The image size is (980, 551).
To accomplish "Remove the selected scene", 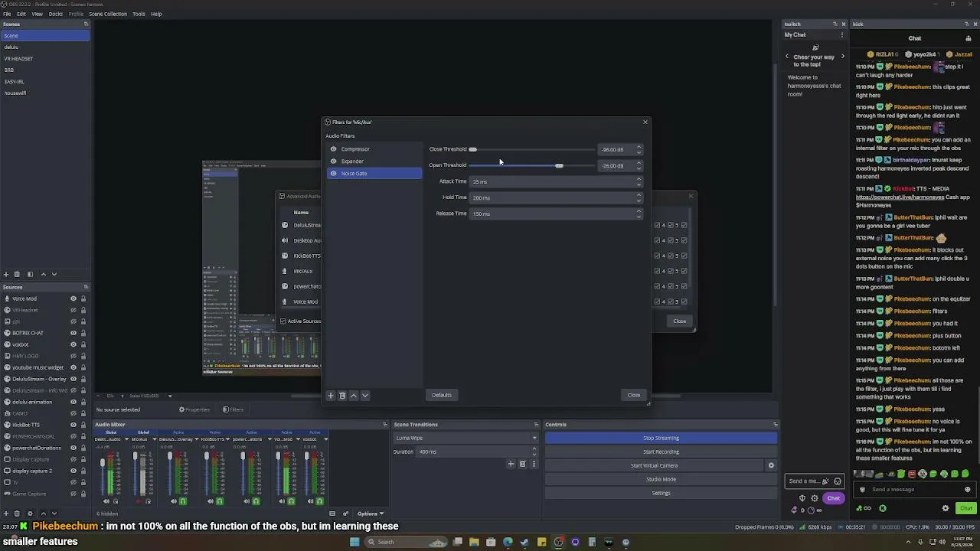I will click(x=18, y=274).
